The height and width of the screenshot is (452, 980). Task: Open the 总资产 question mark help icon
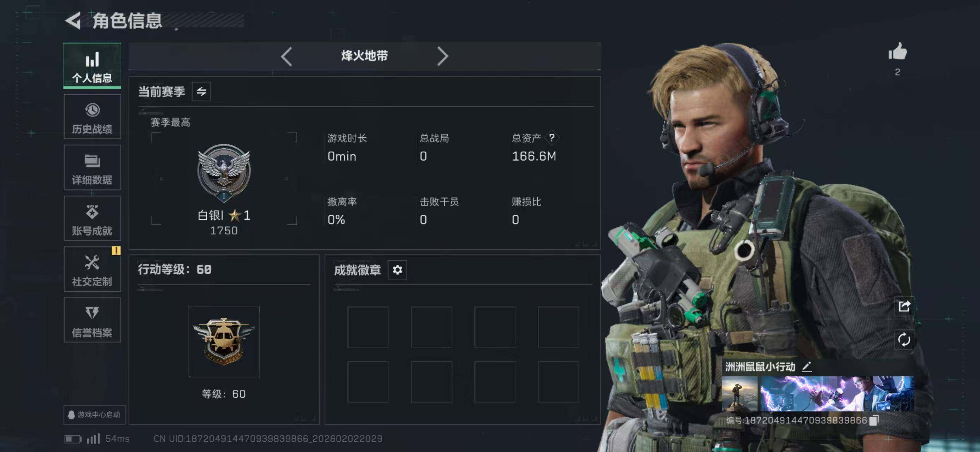click(551, 138)
